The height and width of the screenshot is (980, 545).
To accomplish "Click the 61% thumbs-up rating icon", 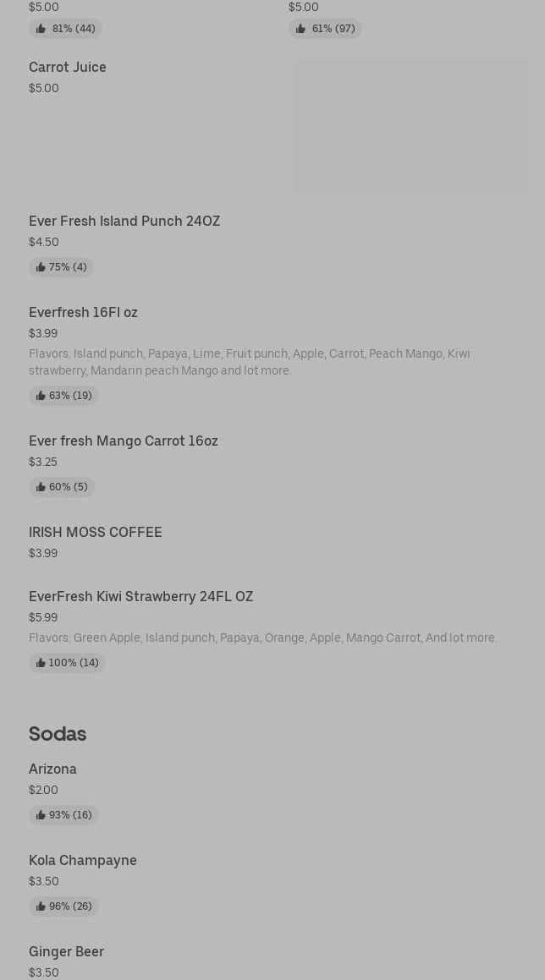I will (x=300, y=29).
